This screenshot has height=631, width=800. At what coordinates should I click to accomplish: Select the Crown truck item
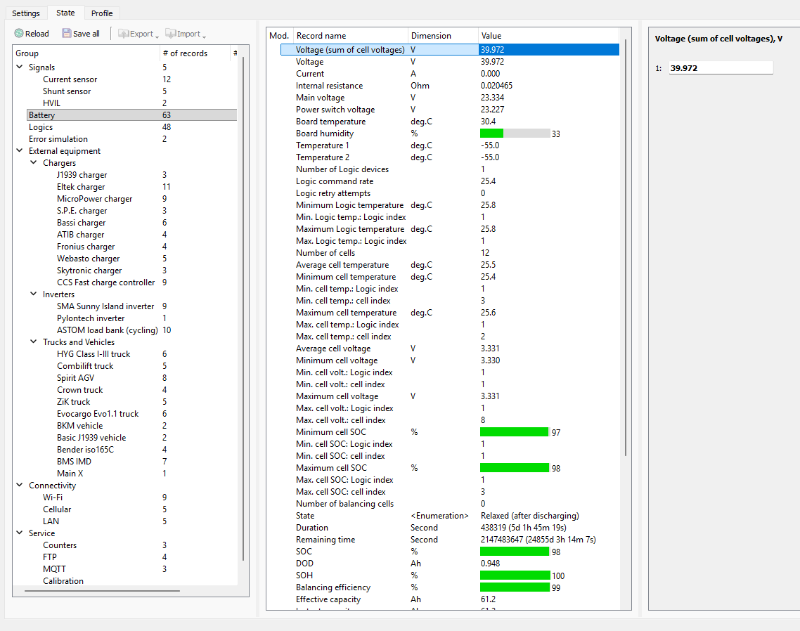tap(80, 390)
